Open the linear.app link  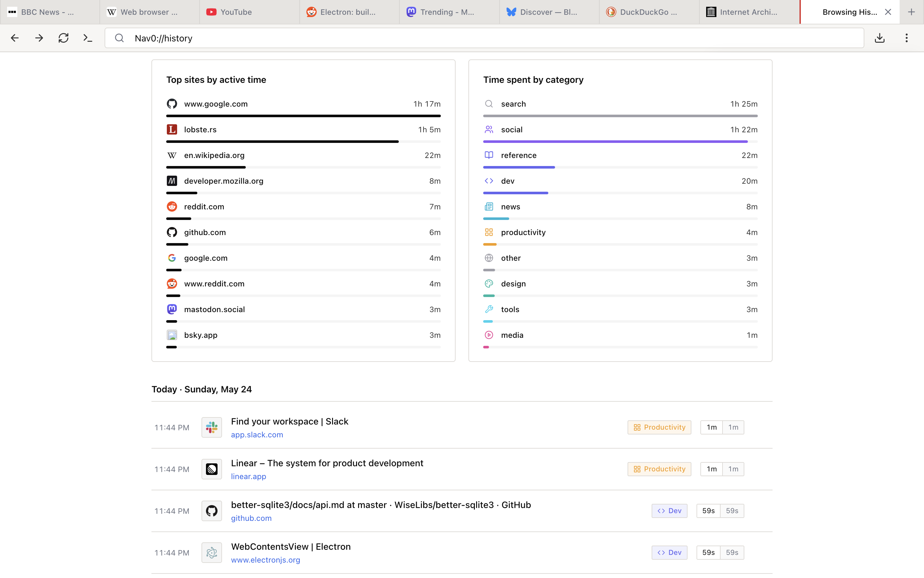tap(249, 476)
